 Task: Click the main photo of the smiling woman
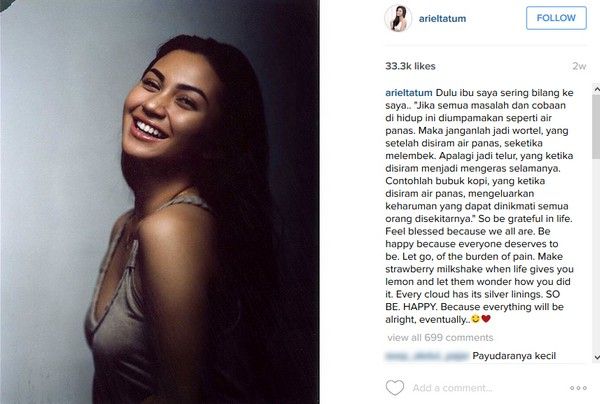coord(160,202)
